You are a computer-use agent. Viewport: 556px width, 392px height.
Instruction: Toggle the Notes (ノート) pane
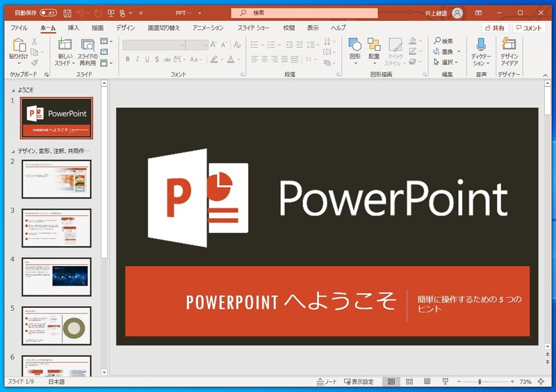pyautogui.click(x=326, y=382)
